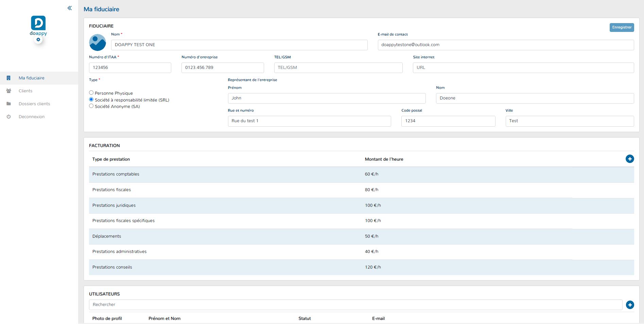The height and width of the screenshot is (324, 644).
Task: Click the Photo de profil column header
Action: [x=107, y=319]
